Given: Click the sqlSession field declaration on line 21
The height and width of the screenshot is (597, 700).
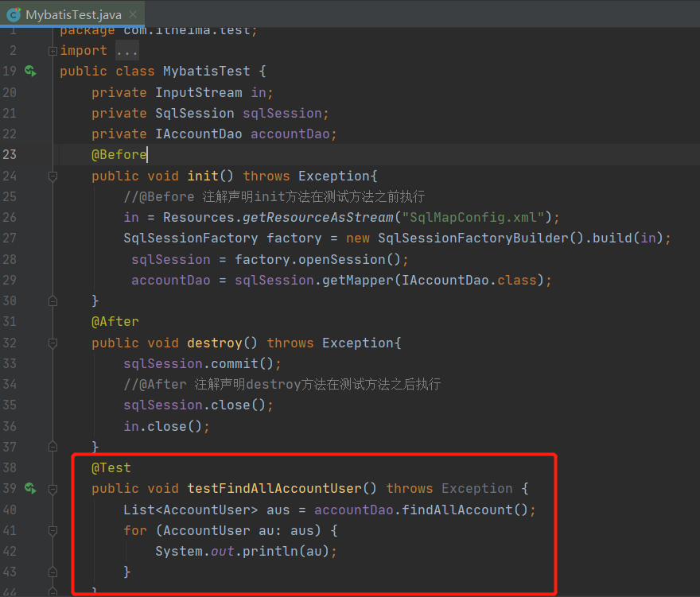Looking at the screenshot, I should pyautogui.click(x=282, y=114).
